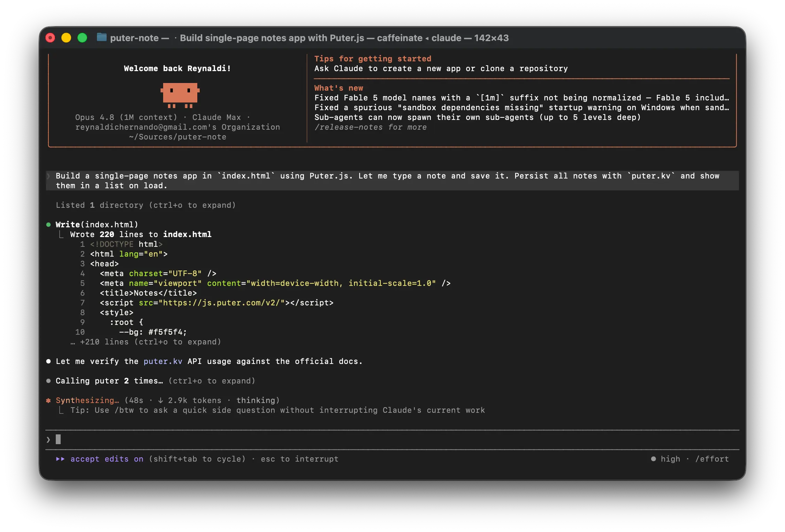Image resolution: width=785 pixels, height=532 pixels.
Task: Click '(shift+tab to cycle)' hint
Action: 197,459
